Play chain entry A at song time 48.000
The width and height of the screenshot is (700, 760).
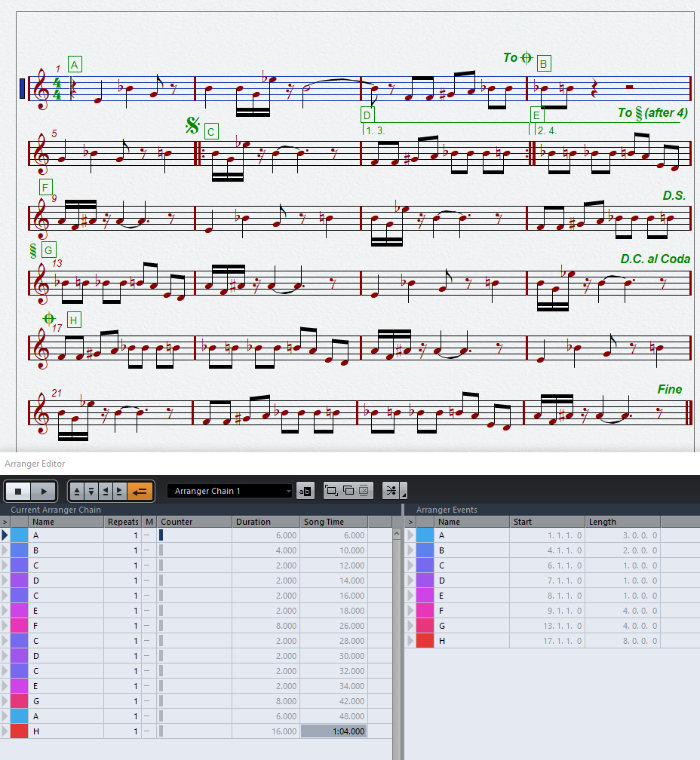pos(5,716)
